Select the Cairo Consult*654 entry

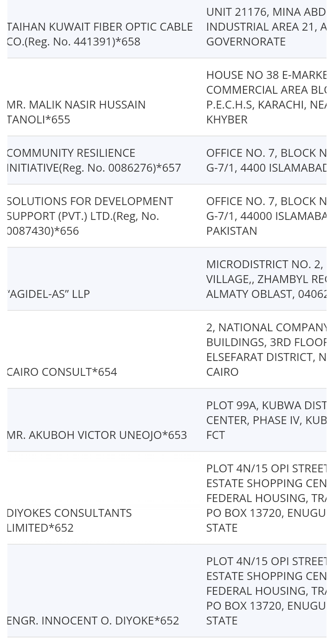62,372
